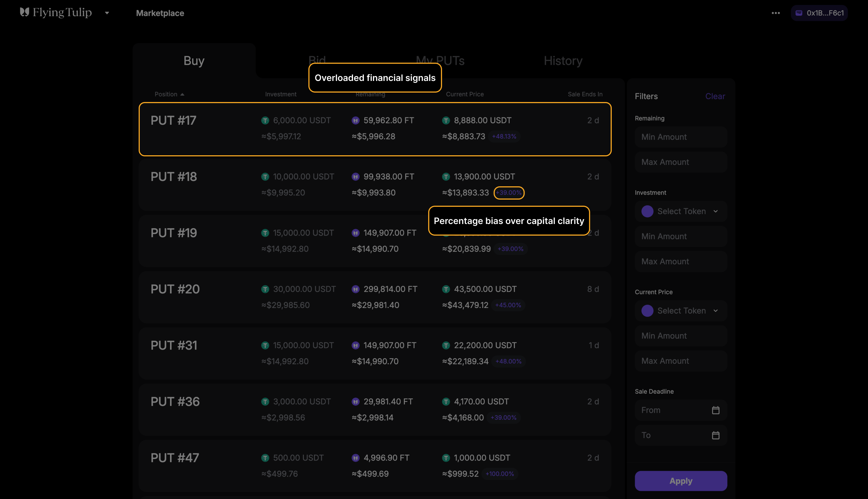Click the purple circle in Investment token selector

coord(647,211)
